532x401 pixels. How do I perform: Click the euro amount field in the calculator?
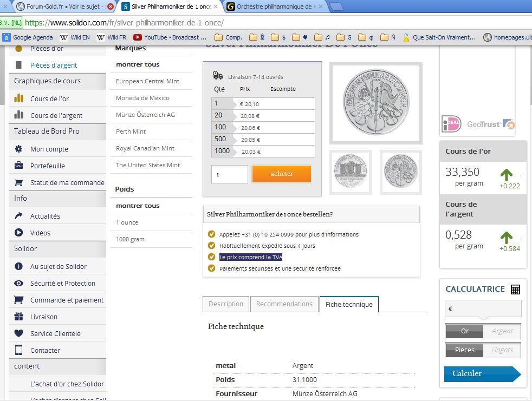click(x=483, y=309)
